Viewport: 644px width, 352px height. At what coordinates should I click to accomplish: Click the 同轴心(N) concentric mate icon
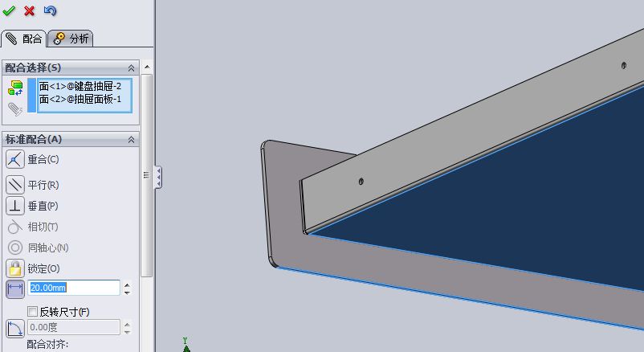coord(15,248)
